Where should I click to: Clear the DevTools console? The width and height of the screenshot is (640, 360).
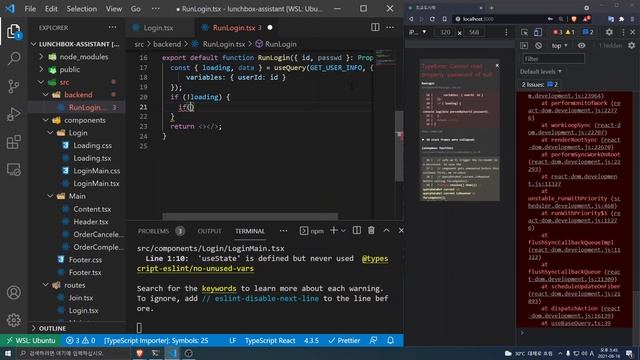click(538, 46)
